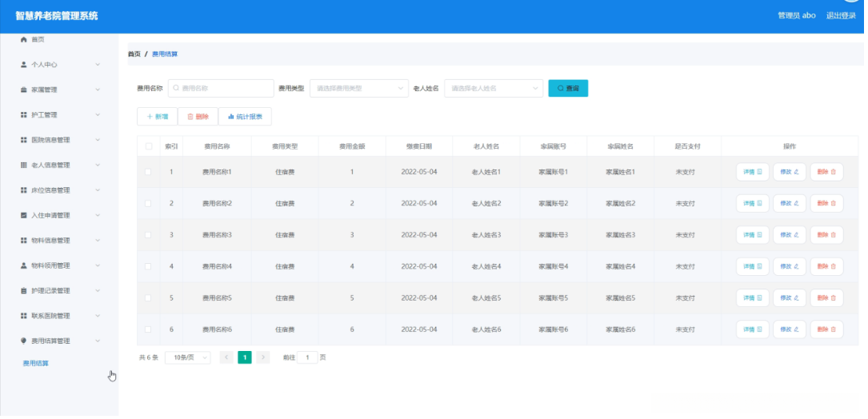Click the 家属账号5 table cell
This screenshot has width=868, height=419.
(554, 297)
